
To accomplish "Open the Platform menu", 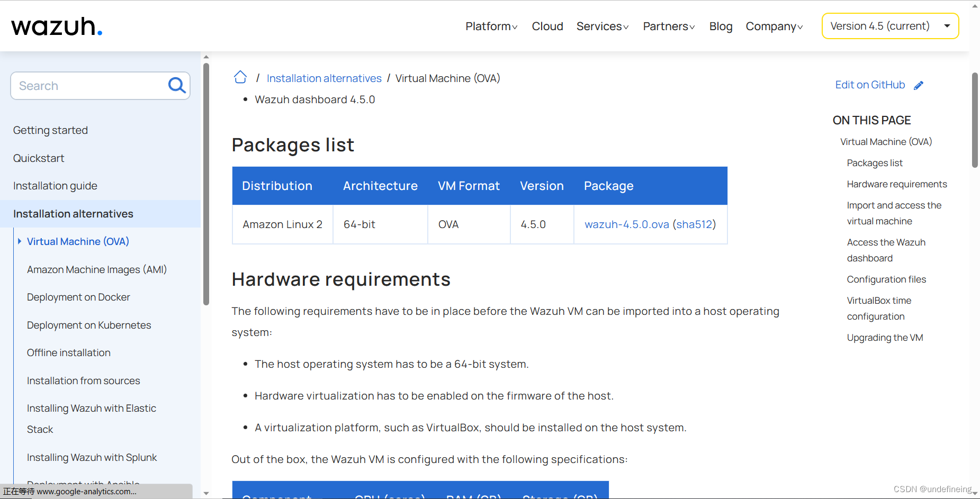I will pos(491,26).
